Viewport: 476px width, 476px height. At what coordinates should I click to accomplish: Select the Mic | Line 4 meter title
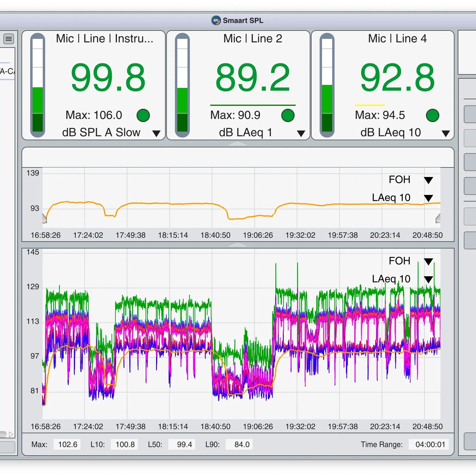click(x=397, y=39)
